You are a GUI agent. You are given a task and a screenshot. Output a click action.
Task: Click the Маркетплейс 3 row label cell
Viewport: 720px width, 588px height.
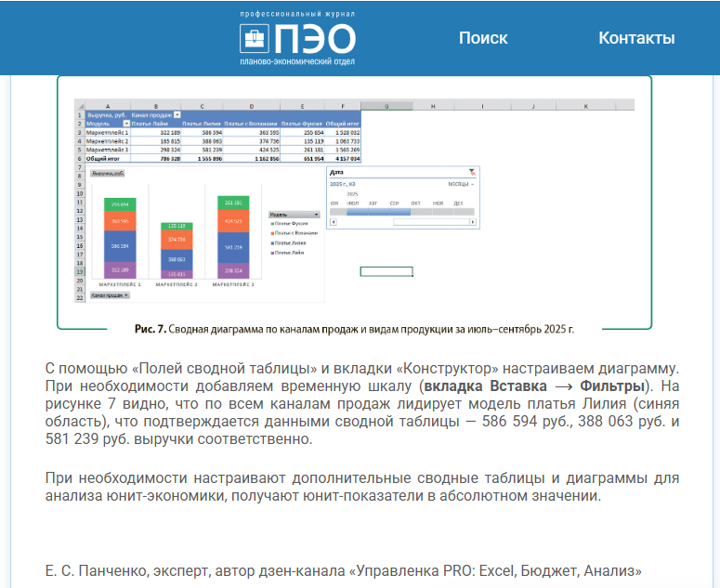point(108,150)
